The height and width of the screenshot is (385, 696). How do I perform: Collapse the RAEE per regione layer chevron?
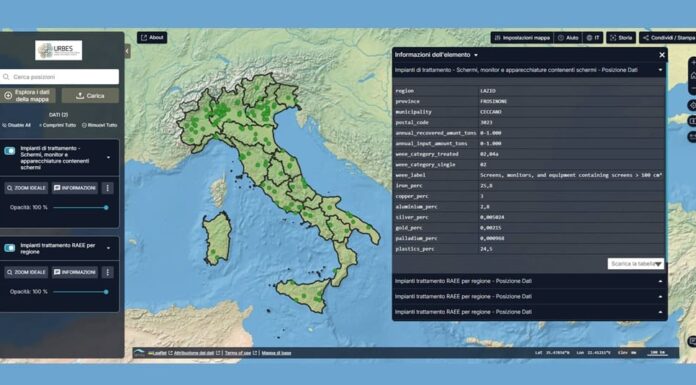109,248
